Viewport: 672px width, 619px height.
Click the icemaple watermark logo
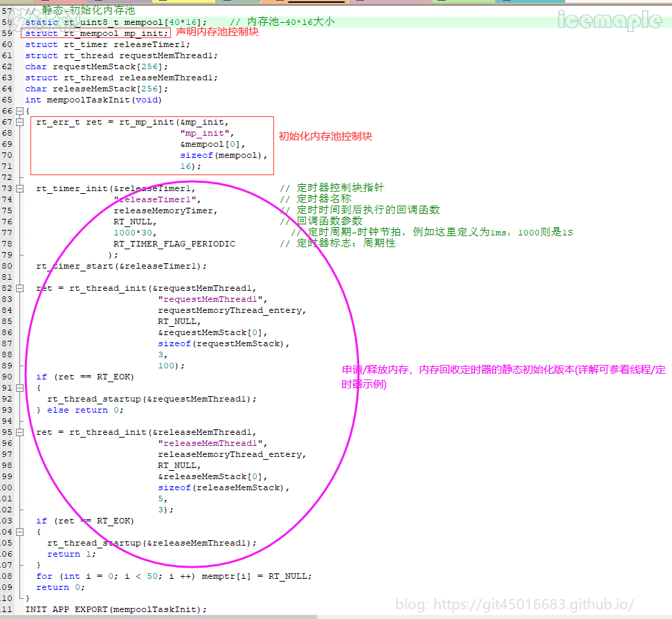[610, 21]
